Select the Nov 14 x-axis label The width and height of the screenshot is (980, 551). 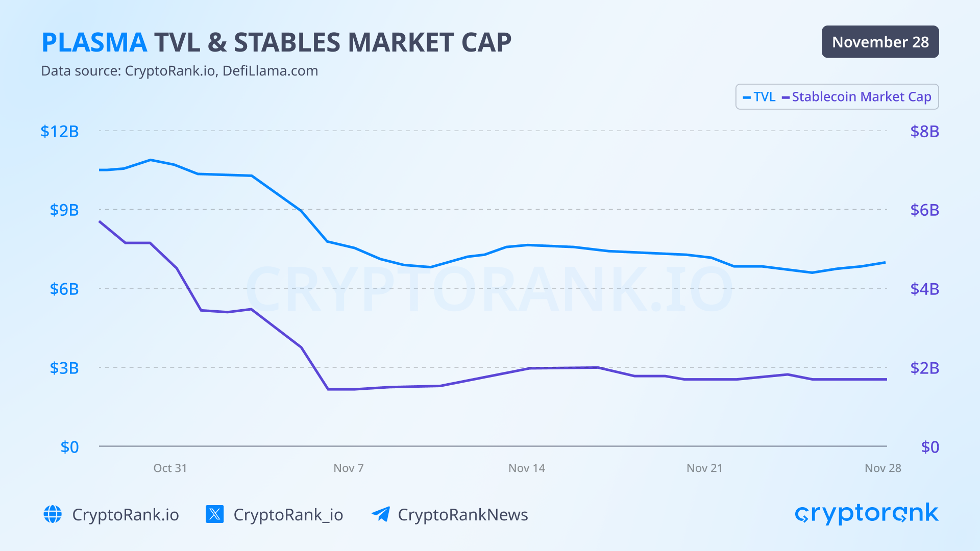[527, 468]
